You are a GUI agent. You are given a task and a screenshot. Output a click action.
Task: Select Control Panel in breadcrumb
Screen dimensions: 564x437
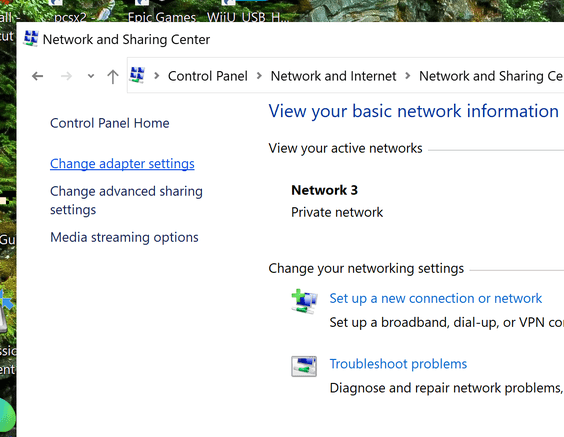coord(208,76)
